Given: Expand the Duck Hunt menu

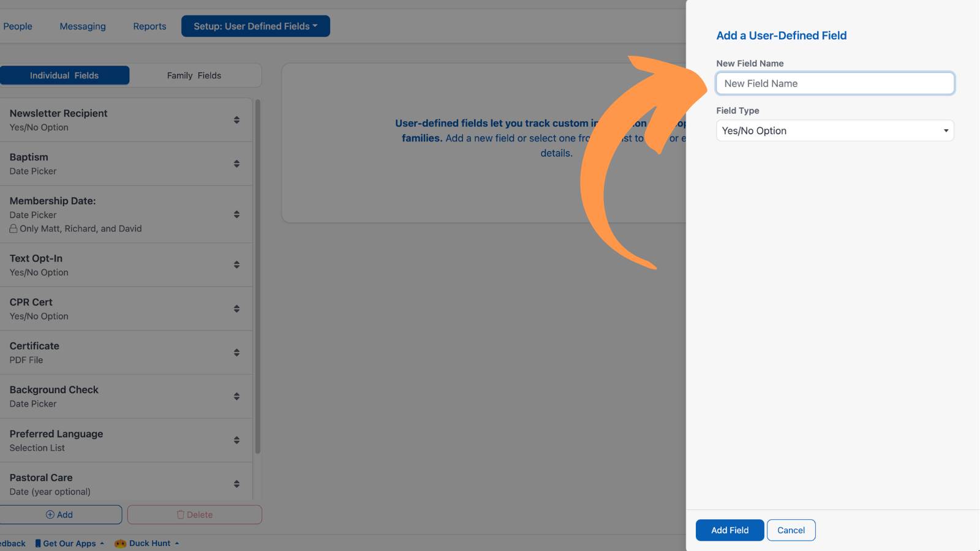Looking at the screenshot, I should pos(147,543).
